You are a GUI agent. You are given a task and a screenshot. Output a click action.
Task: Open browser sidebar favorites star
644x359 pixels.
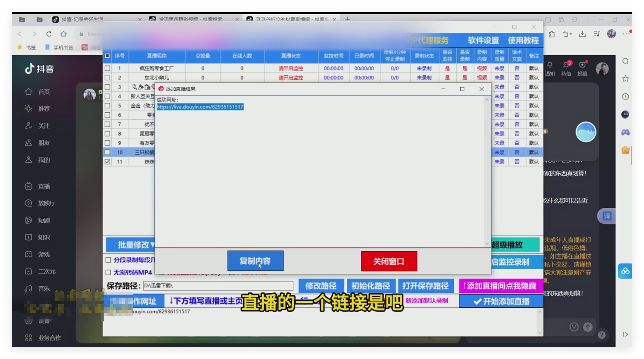click(626, 79)
